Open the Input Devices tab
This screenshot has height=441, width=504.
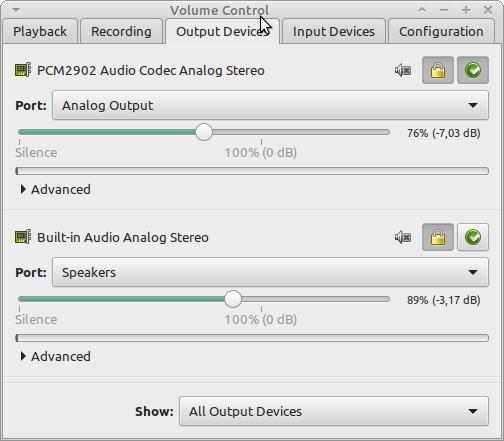click(334, 32)
